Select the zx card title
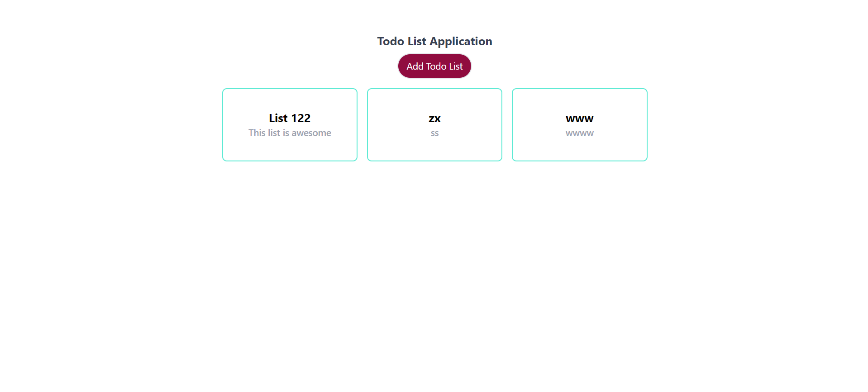The width and height of the screenshot is (868, 392). coord(434,118)
